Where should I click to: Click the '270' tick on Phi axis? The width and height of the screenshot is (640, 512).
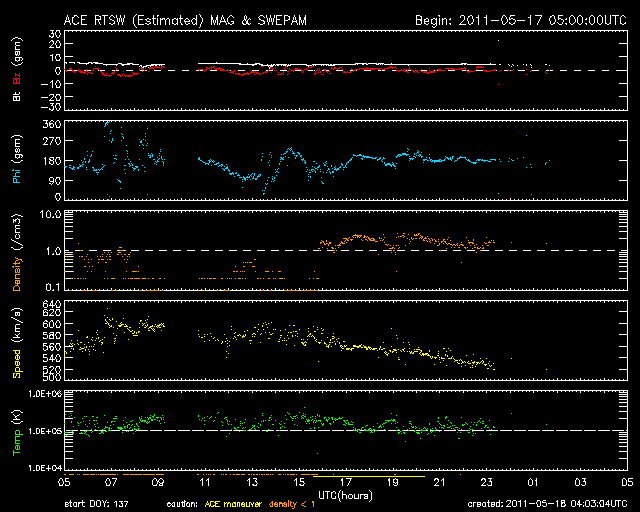point(52,141)
